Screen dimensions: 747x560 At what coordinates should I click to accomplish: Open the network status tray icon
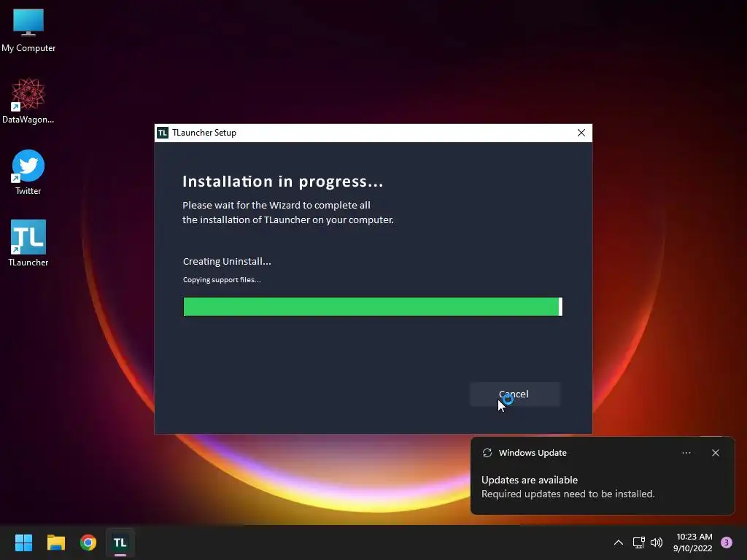[638, 542]
